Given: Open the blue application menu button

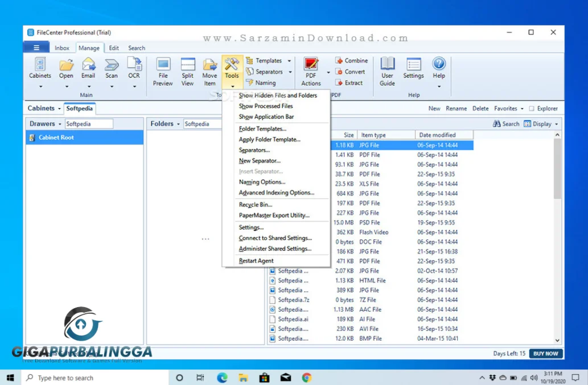Looking at the screenshot, I should coord(36,48).
